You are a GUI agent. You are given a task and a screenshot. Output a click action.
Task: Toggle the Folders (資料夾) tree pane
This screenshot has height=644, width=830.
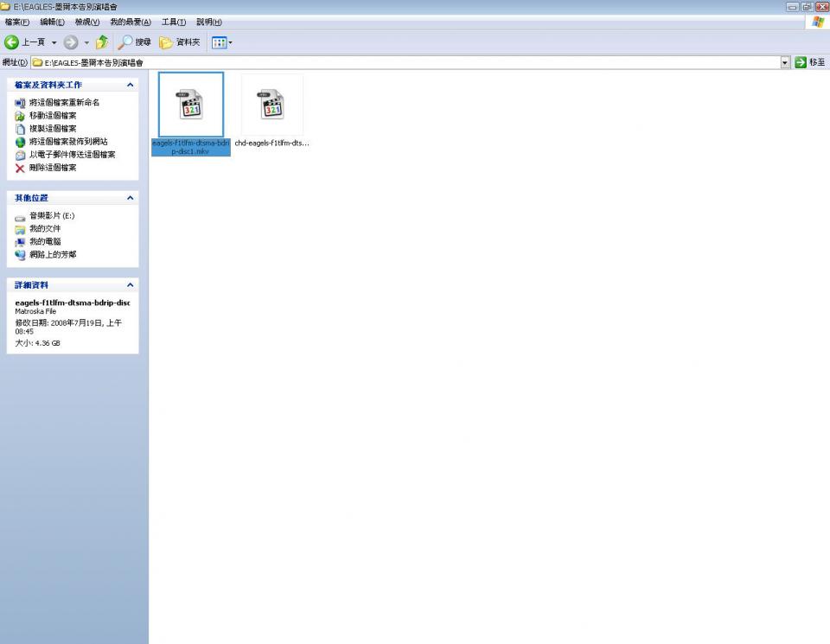[180, 42]
